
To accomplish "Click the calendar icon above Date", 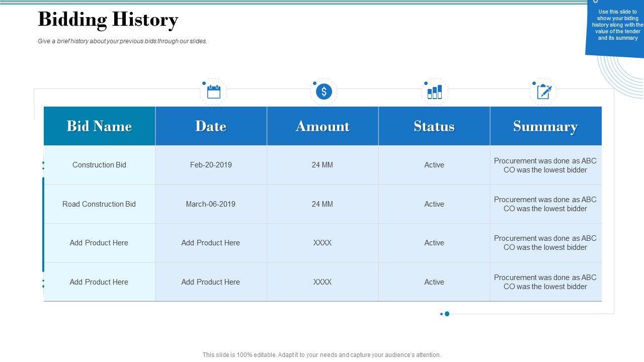I will (214, 92).
